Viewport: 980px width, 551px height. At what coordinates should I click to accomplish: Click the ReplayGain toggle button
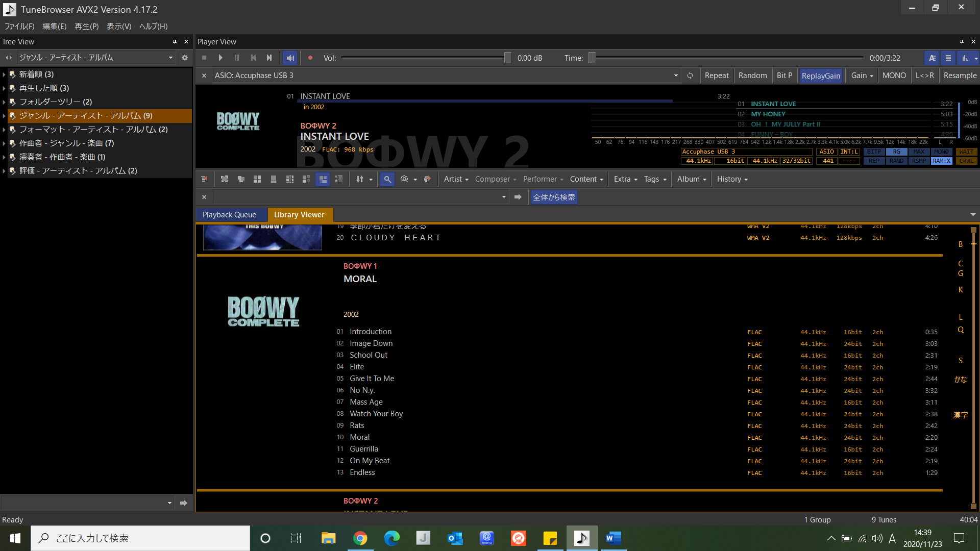point(820,74)
